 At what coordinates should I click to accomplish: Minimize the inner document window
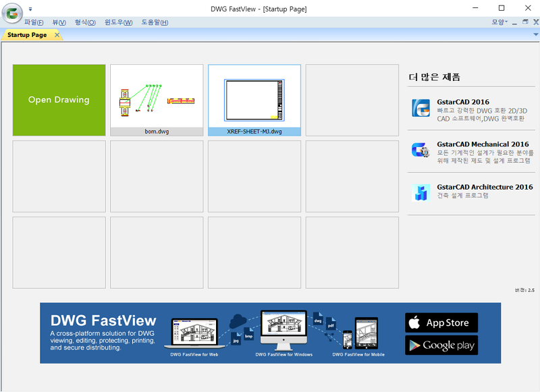(514, 23)
